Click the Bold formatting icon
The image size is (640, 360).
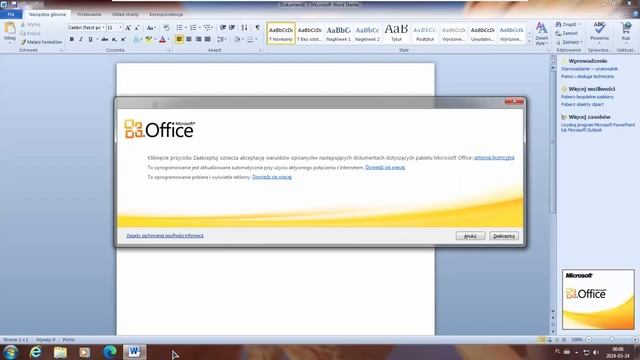tap(72, 39)
